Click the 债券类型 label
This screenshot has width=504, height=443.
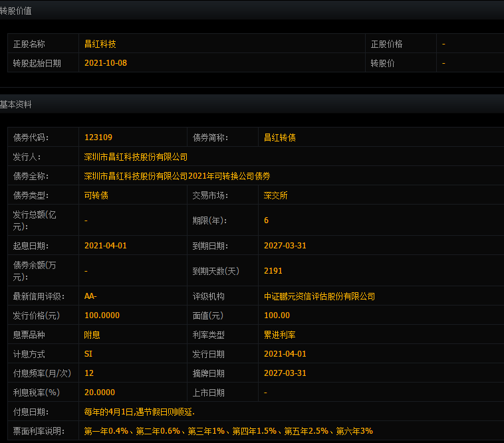(31, 195)
